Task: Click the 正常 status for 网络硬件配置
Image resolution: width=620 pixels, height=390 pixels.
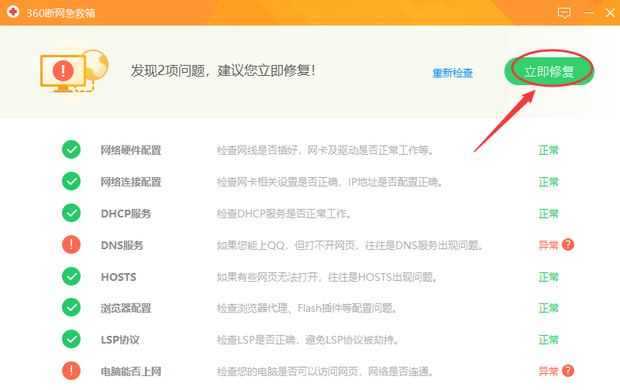Action: point(548,150)
